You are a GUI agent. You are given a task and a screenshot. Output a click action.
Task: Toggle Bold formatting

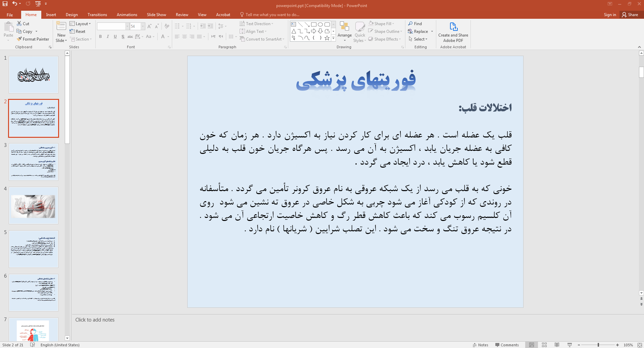(x=100, y=37)
